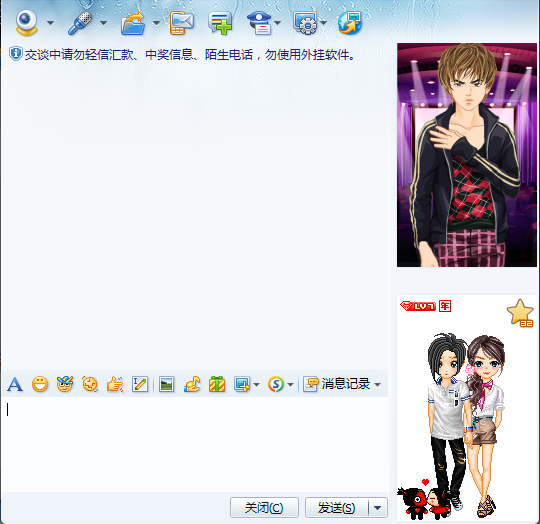Expand the 消息记录 dropdown arrow

(377, 385)
